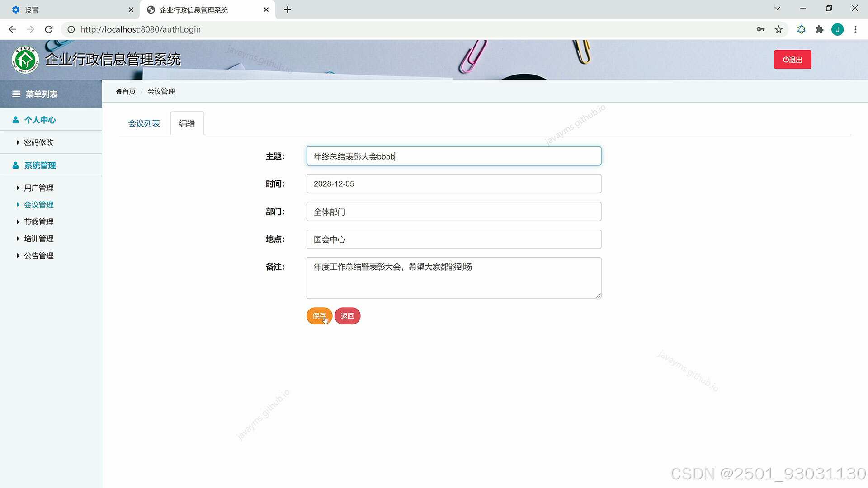Viewport: 868px width, 488px height.
Task: Open a new browser tab
Action: coord(288,9)
